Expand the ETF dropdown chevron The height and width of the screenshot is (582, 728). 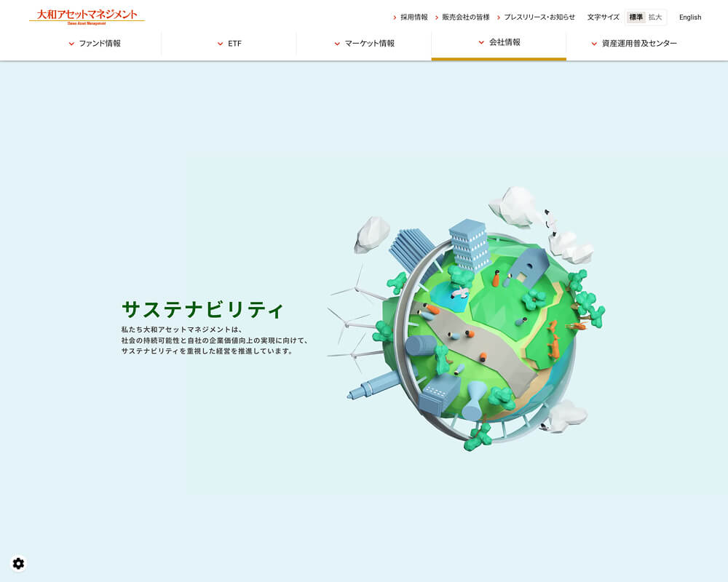[220, 44]
